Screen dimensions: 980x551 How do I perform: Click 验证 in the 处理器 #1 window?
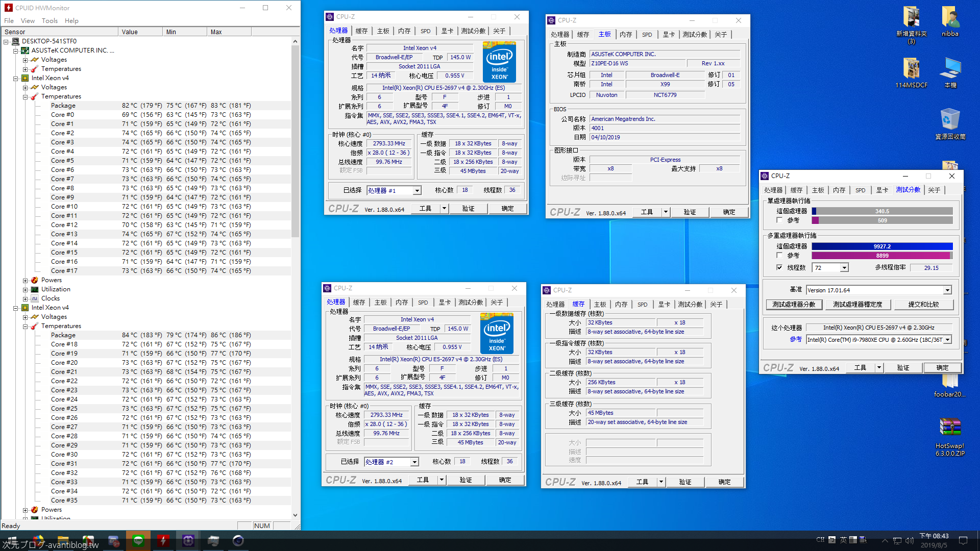pos(468,209)
